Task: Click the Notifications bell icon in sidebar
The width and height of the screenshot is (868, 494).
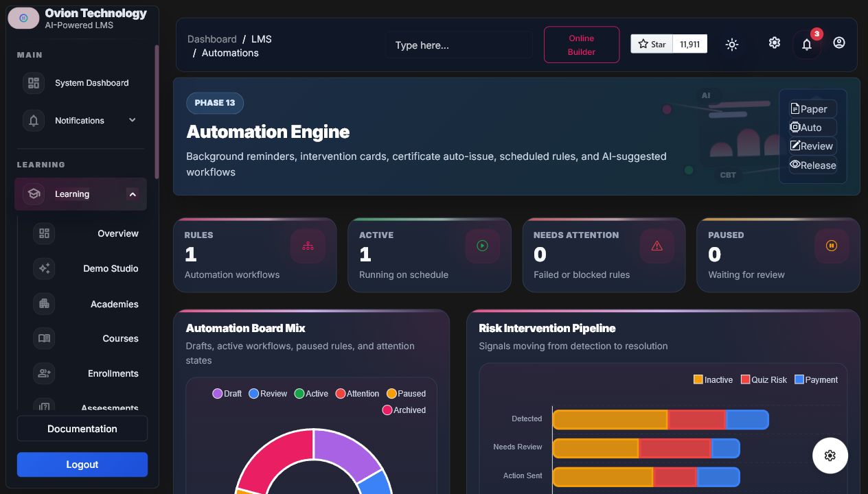Action: [33, 121]
